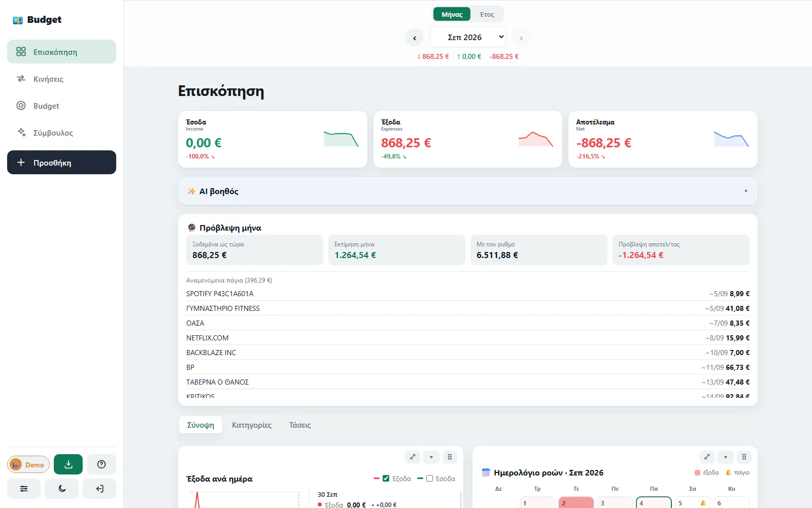Select calendar day 2
Image resolution: width=812 pixels, height=508 pixels.
576,502
